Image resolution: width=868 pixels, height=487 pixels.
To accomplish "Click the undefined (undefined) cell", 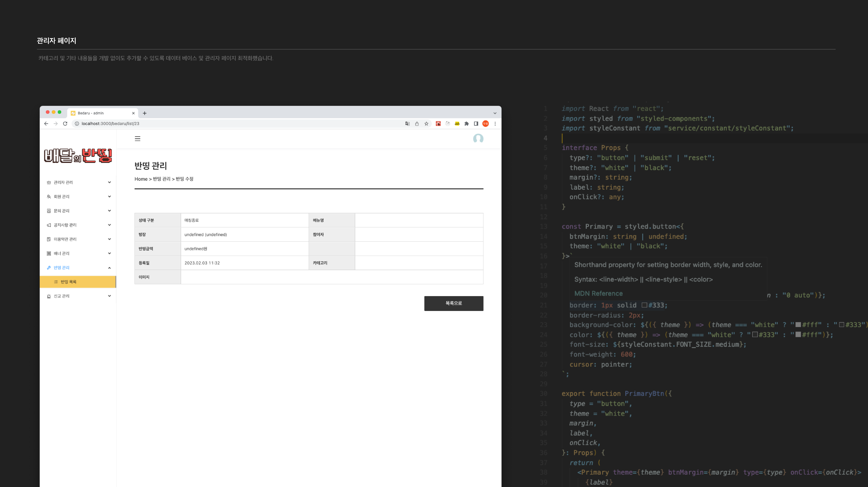I will [245, 234].
